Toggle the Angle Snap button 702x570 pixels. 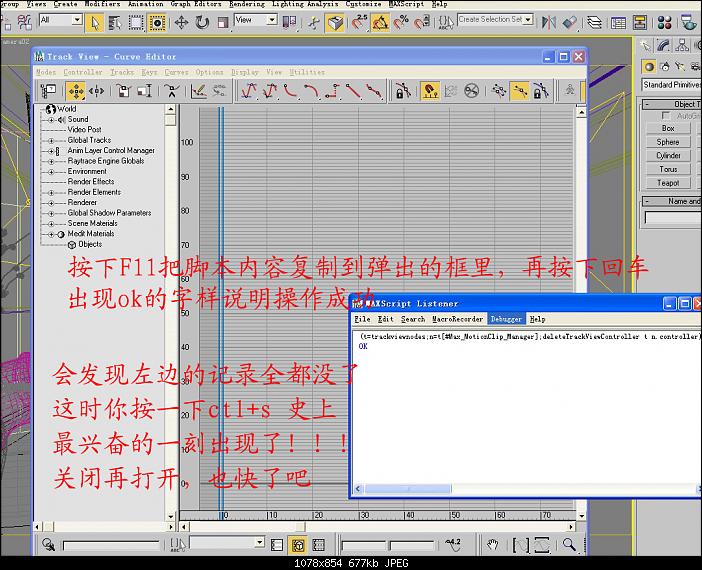tap(380, 22)
